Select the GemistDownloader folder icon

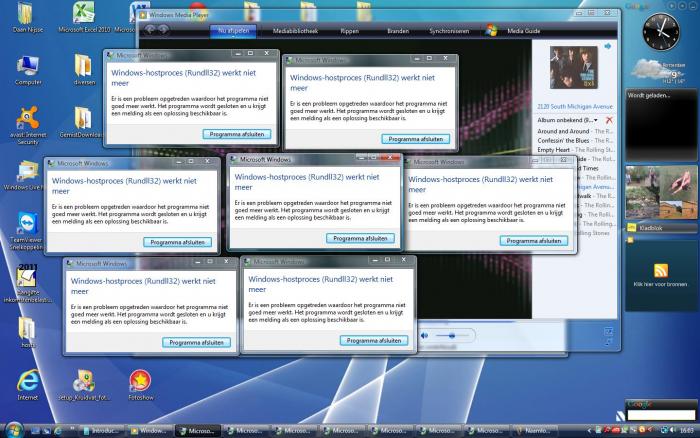(83, 123)
